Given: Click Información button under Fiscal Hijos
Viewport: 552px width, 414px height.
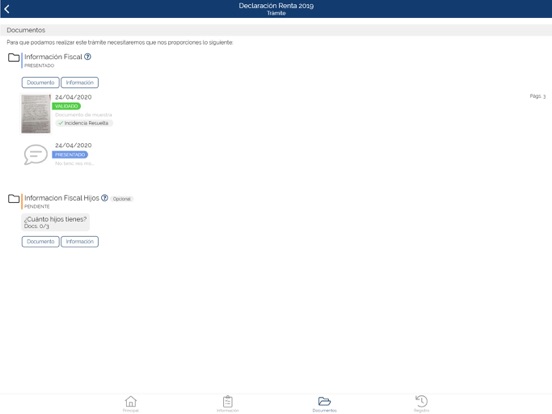Looking at the screenshot, I should [x=80, y=242].
